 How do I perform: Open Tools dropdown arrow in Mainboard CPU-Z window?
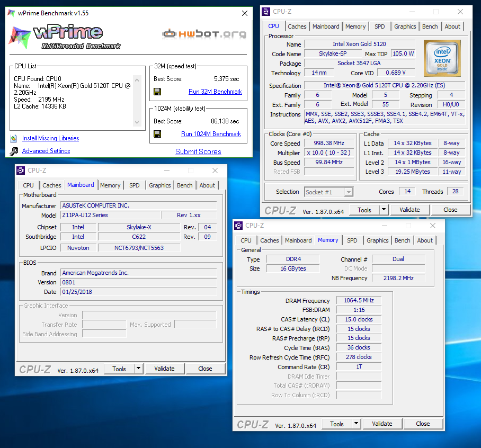point(139,369)
